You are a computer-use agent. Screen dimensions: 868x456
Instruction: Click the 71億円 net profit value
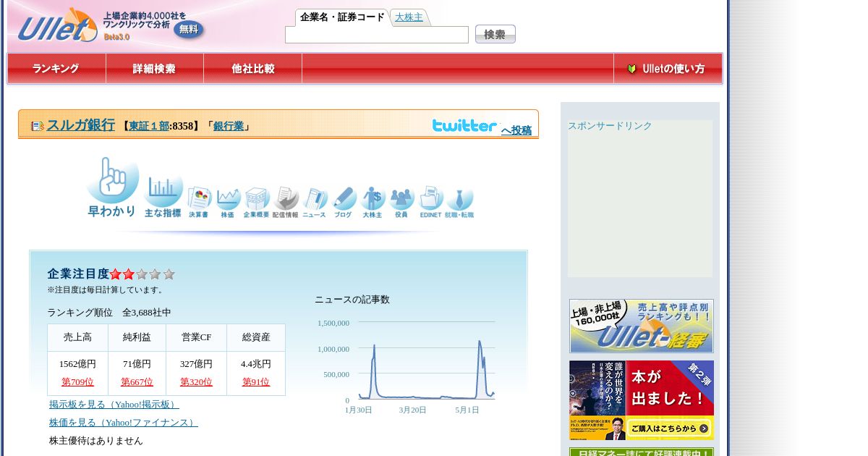(137, 364)
